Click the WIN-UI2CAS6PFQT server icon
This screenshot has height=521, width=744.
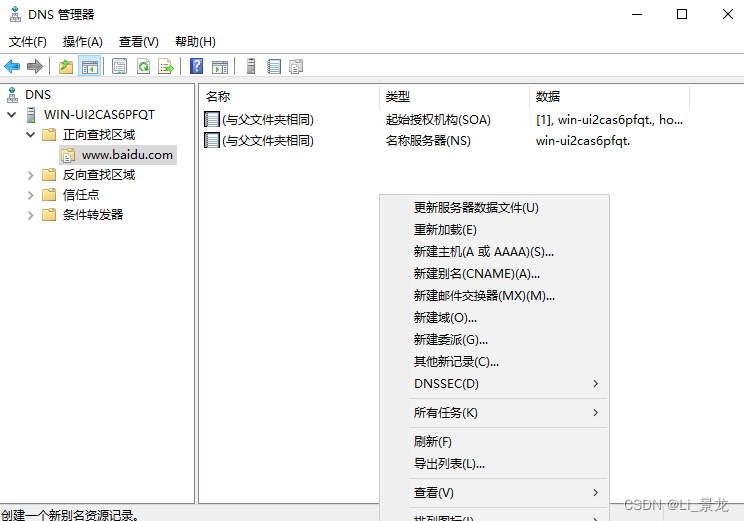click(x=31, y=115)
